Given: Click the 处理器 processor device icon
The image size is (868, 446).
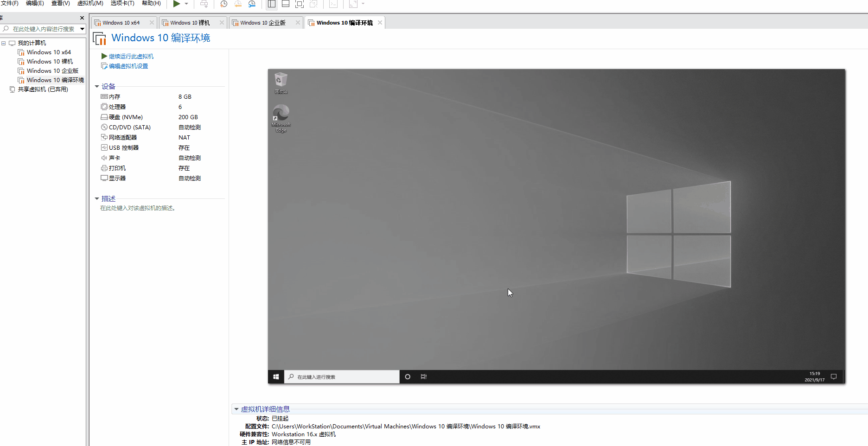Looking at the screenshot, I should point(104,107).
